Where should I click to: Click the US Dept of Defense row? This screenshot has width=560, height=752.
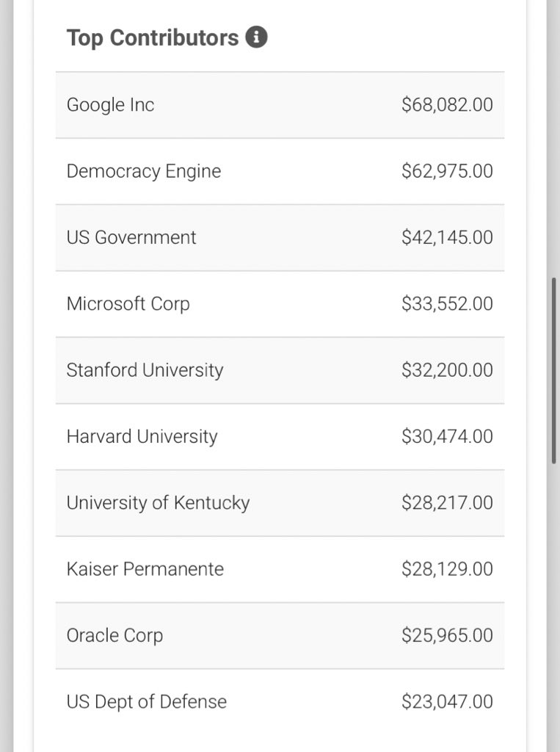(x=280, y=701)
